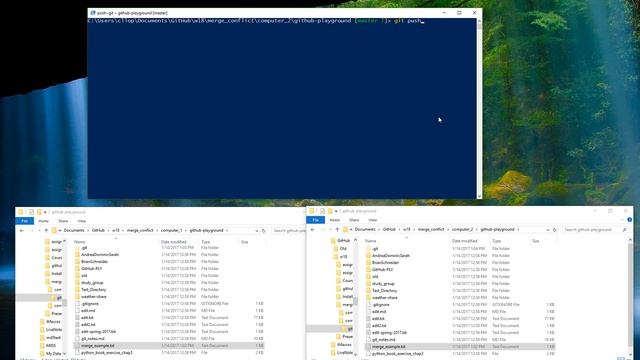This screenshot has height=360, width=640.
Task: Click BrianSchneider folder icon in computer_2 window
Action: coord(368,262)
